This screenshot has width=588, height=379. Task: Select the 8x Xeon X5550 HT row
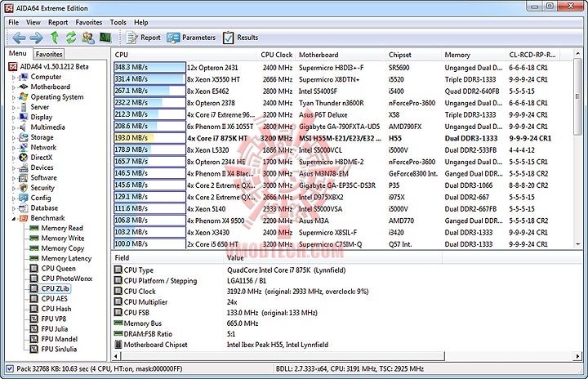[x=342, y=79]
